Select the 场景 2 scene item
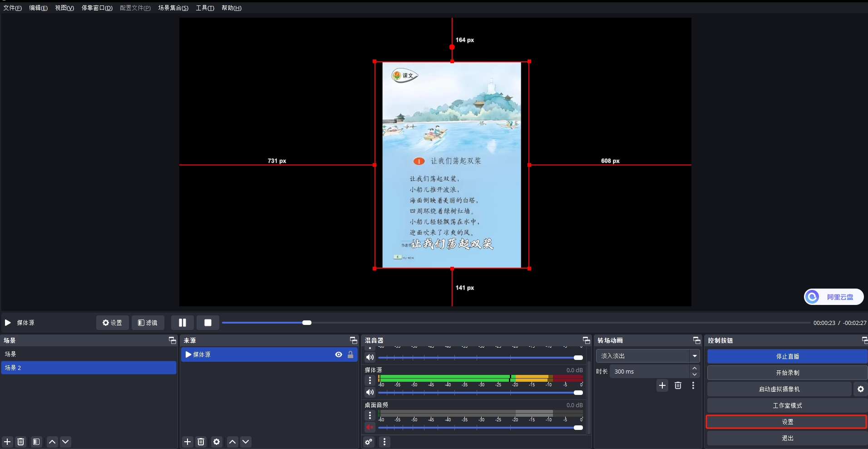Image resolution: width=868 pixels, height=449 pixels. pos(89,368)
